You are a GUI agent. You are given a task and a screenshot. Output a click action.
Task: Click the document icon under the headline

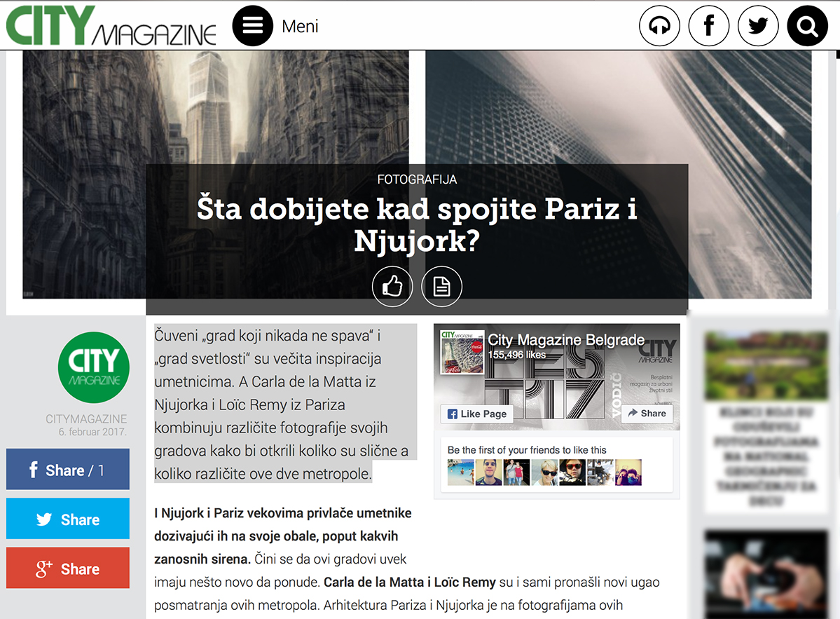pos(442,286)
